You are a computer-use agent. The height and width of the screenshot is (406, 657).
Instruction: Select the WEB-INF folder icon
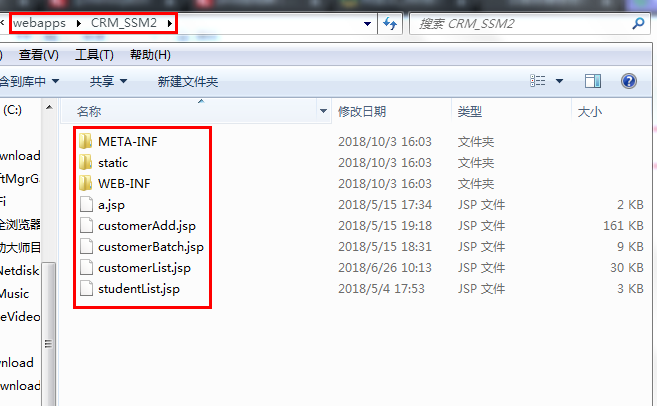pyautogui.click(x=86, y=183)
